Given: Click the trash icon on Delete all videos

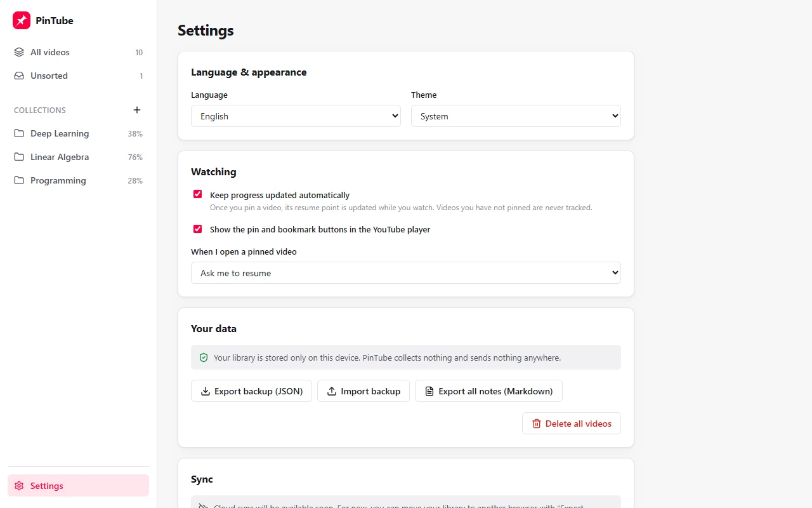Looking at the screenshot, I should click(x=537, y=424).
